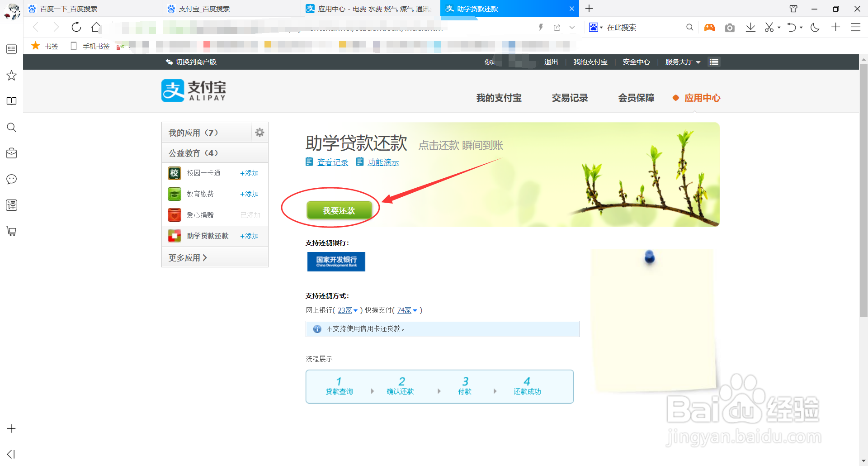Click the page vertical scrollbar

pos(863,190)
